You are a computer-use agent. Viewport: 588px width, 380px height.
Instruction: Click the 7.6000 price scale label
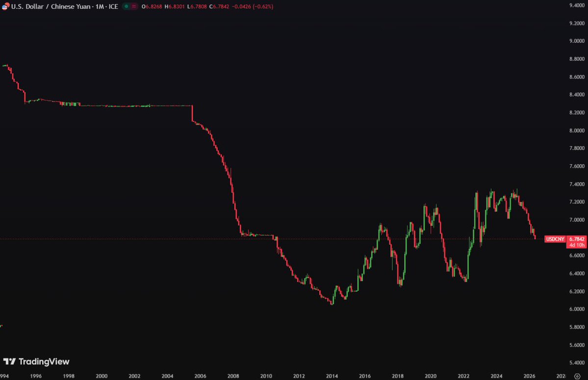(577, 166)
